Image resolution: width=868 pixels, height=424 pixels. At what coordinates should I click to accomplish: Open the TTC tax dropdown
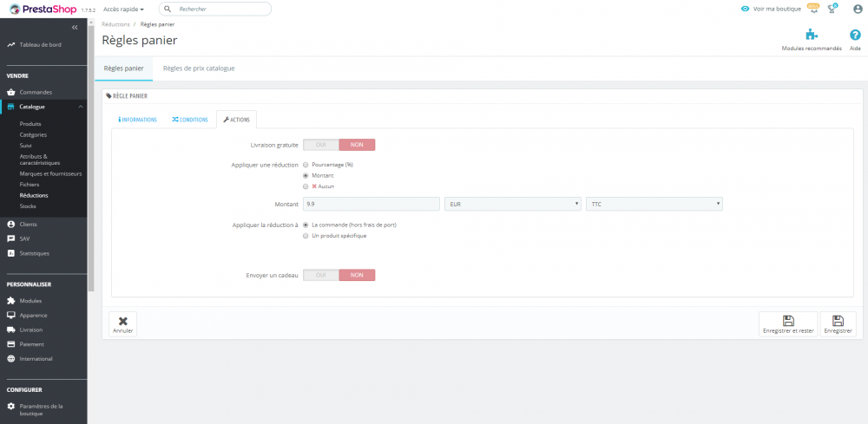[x=654, y=204]
